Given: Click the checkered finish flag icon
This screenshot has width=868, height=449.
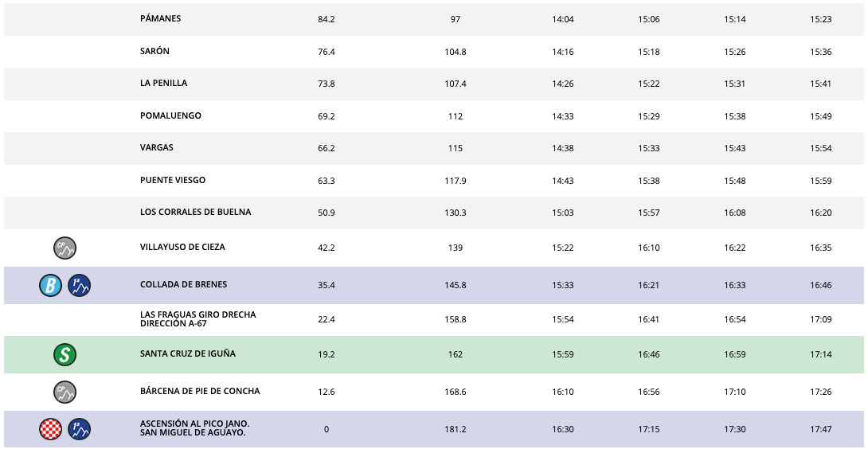Looking at the screenshot, I should click(50, 430).
